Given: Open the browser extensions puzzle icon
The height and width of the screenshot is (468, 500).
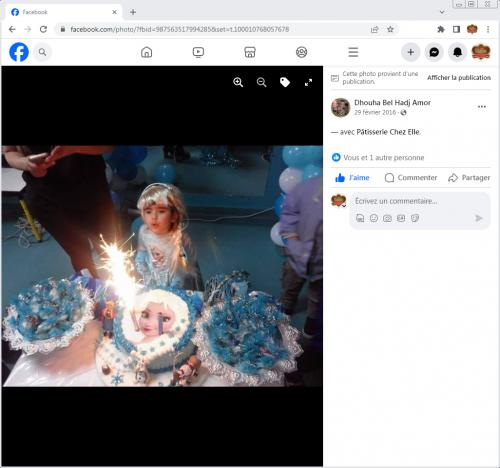Looking at the screenshot, I should [441, 29].
